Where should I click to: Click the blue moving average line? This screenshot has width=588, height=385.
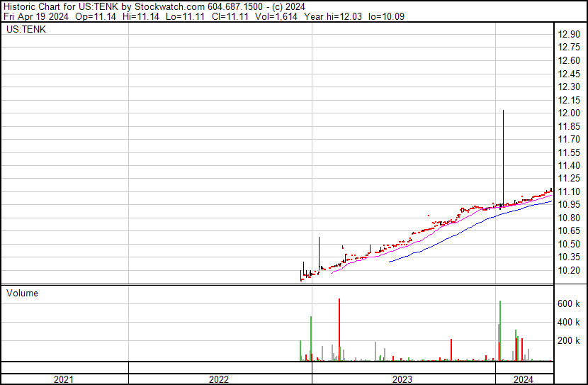(460, 230)
